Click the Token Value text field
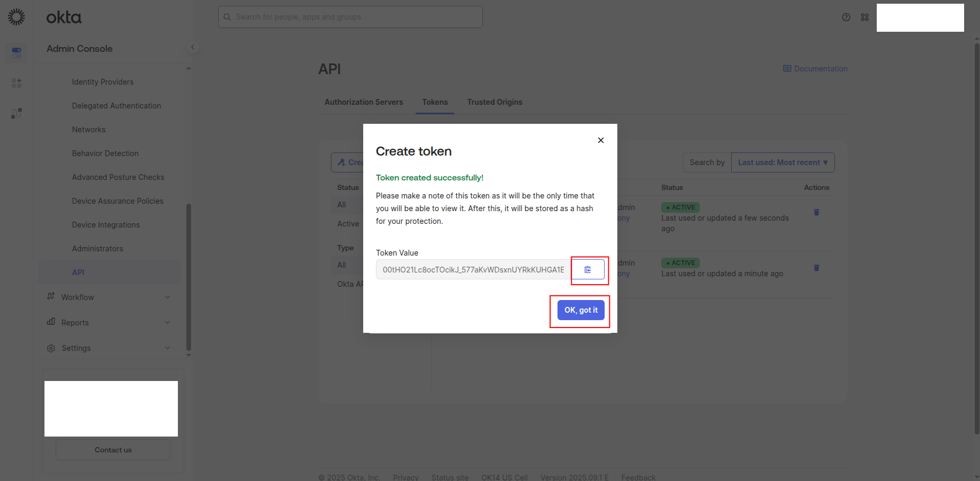 pyautogui.click(x=473, y=269)
